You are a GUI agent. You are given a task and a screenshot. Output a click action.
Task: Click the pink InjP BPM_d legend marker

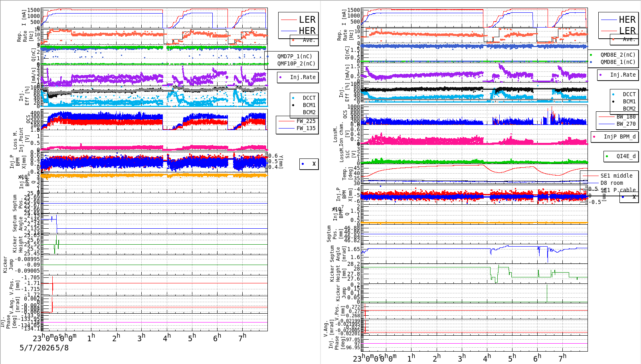[x=594, y=137]
